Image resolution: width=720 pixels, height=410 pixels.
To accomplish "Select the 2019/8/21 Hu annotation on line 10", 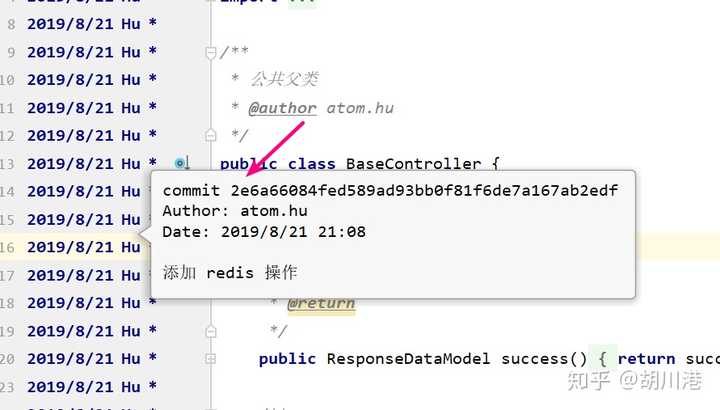I will (x=92, y=80).
